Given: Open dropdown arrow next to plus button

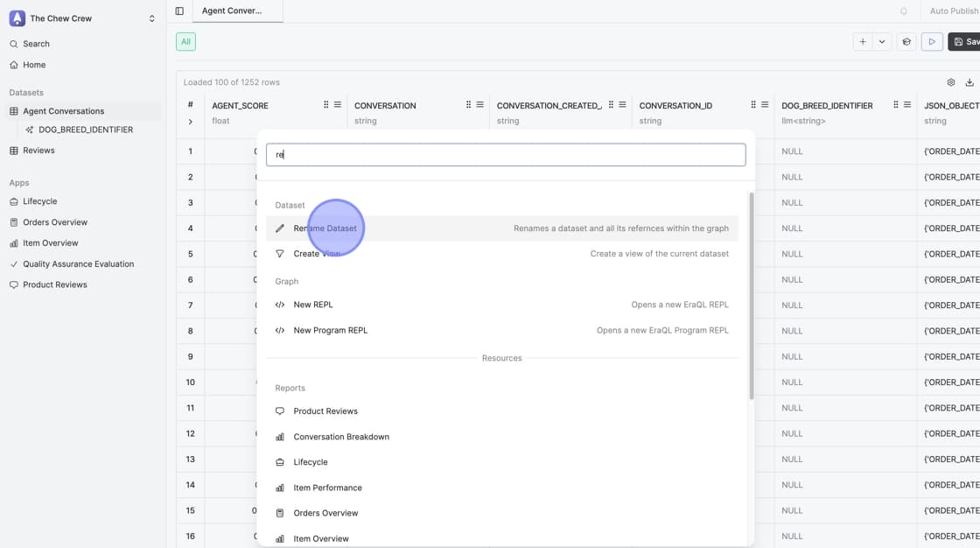Looking at the screenshot, I should pos(882,42).
